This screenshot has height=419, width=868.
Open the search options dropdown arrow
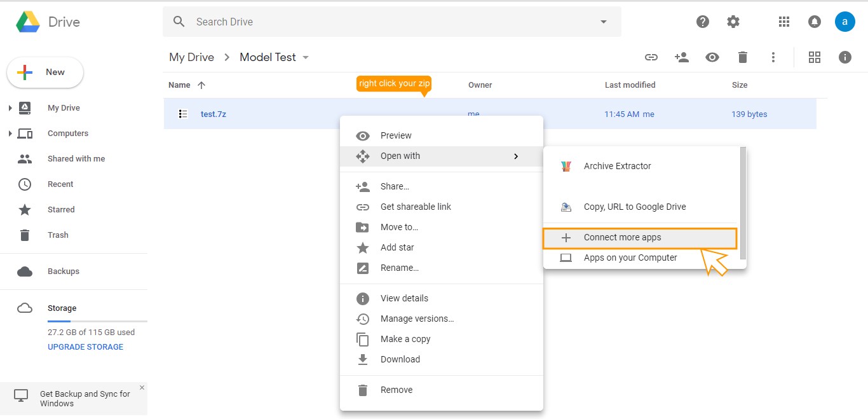click(x=604, y=22)
